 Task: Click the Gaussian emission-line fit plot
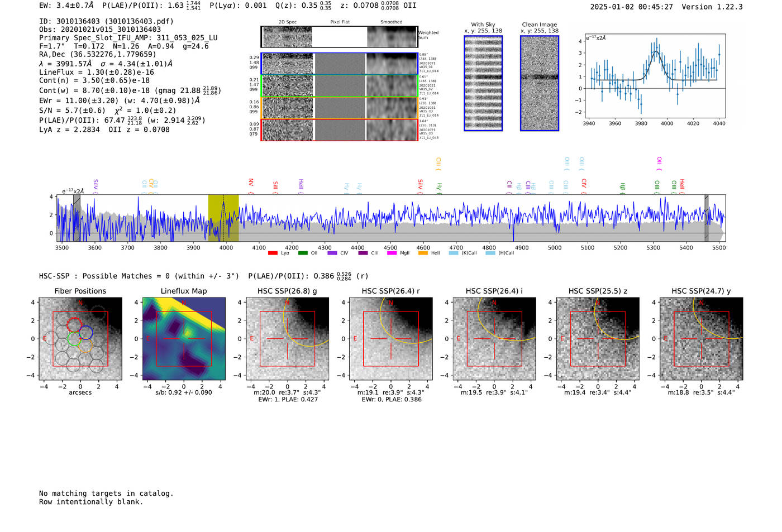(655, 77)
